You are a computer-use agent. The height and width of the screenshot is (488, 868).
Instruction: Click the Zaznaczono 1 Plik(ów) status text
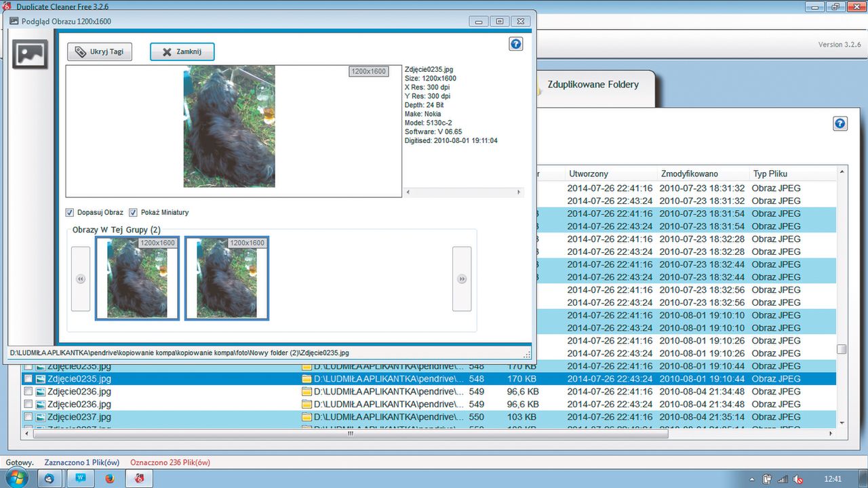tap(82, 462)
